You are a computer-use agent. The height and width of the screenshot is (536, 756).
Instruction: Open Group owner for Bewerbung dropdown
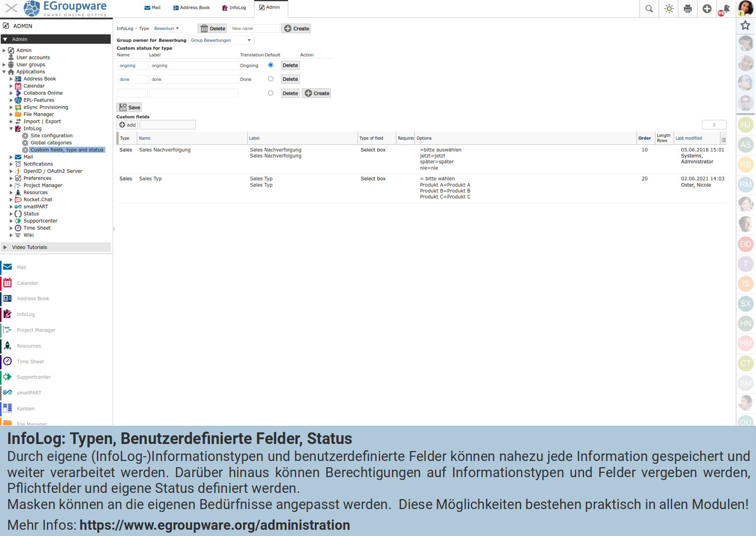(x=221, y=40)
